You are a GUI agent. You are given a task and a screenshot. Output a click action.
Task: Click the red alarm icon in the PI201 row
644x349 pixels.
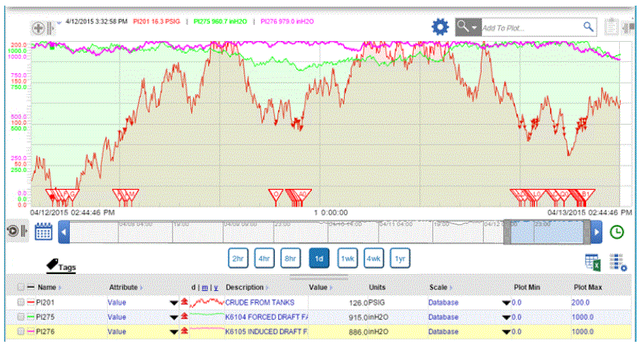pyautogui.click(x=184, y=302)
